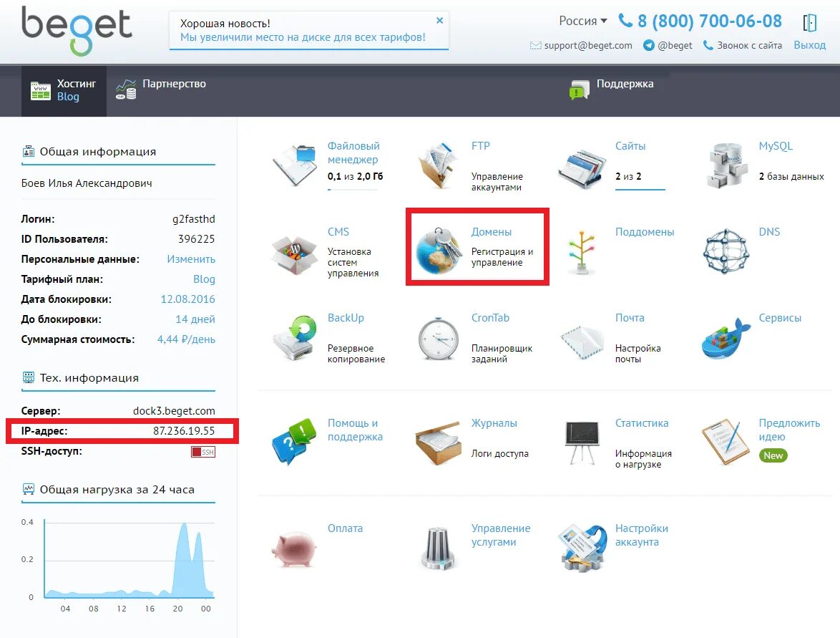Image resolution: width=840 pixels, height=638 pixels.
Task: Click the Журналы log box icon
Action: (438, 443)
